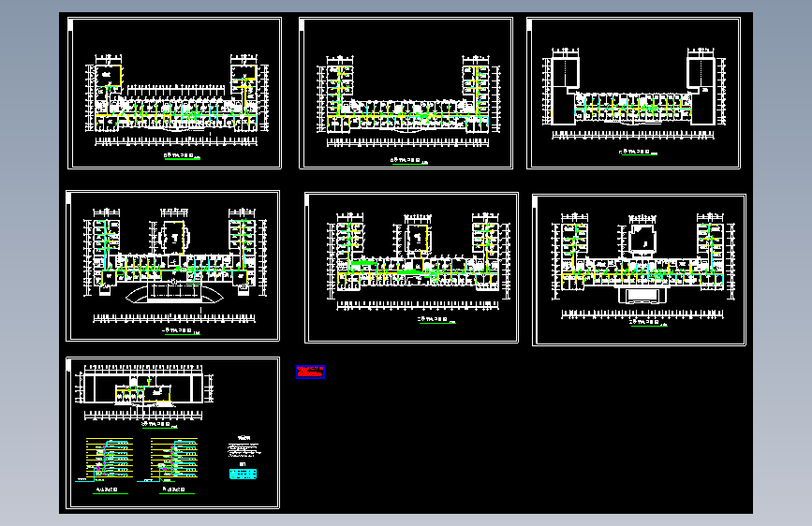The height and width of the screenshot is (526, 812).
Task: Click the cyan legend table on the last sheet
Action: (x=243, y=474)
